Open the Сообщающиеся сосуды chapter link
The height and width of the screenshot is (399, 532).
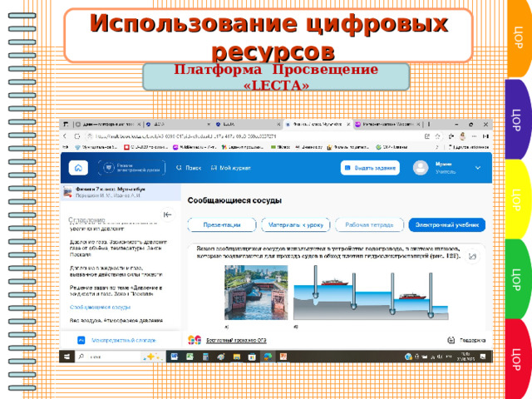click(x=100, y=308)
